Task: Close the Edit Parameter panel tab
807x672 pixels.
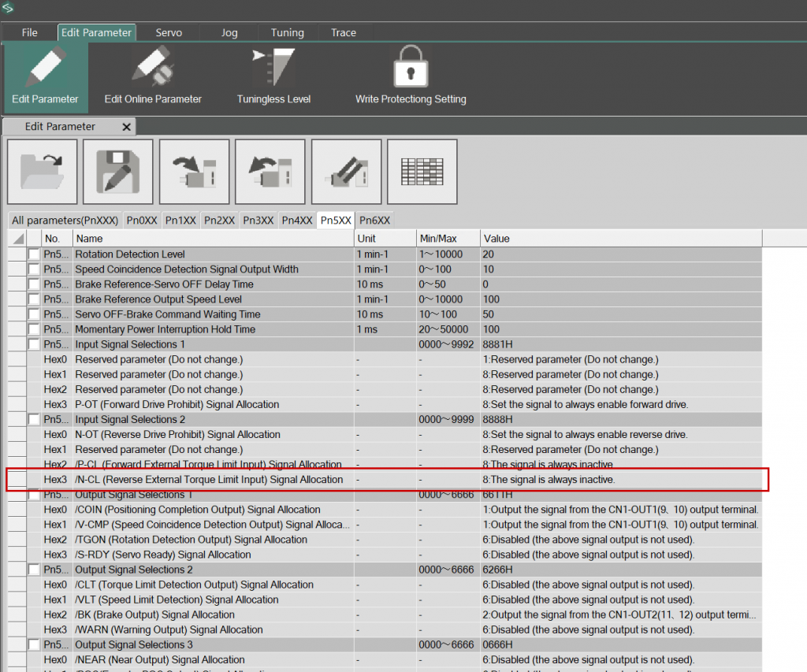Action: click(x=126, y=127)
